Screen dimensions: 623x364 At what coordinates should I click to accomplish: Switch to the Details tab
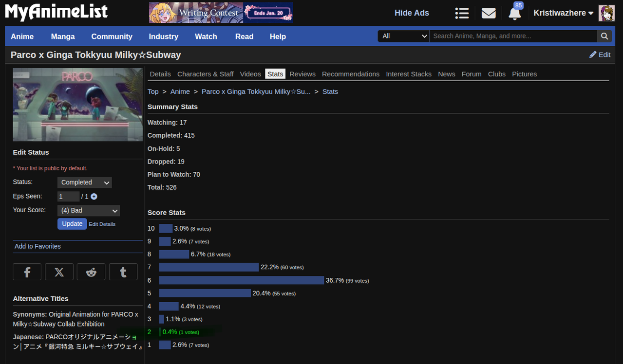point(160,74)
